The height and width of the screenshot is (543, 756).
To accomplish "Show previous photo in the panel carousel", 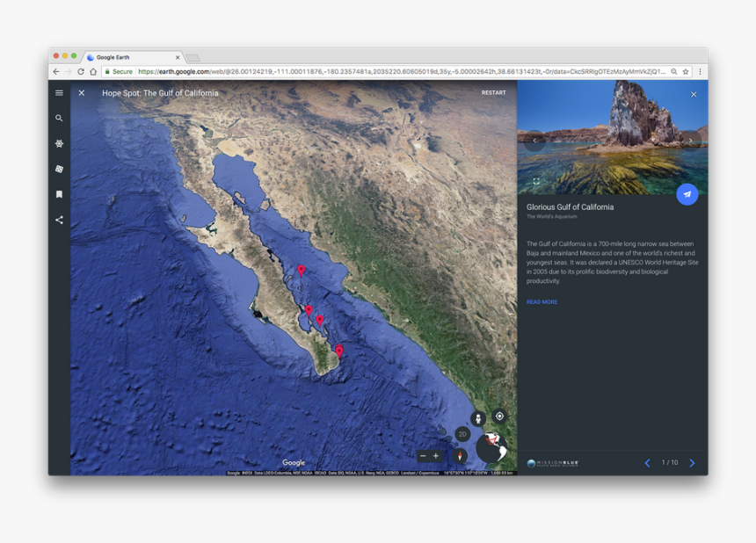I will click(x=534, y=141).
